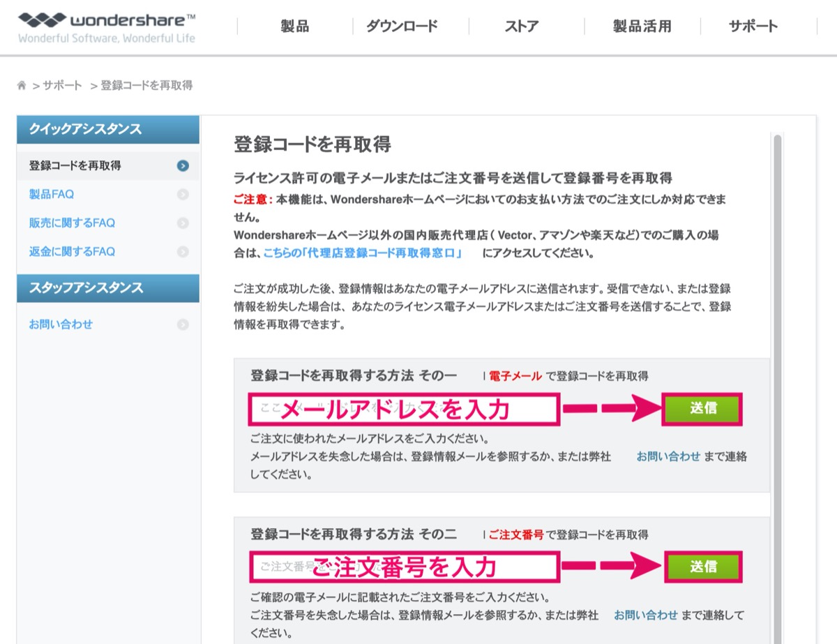Screen dimensions: 837x644
Task: Click the email address input field
Action: click(405, 410)
